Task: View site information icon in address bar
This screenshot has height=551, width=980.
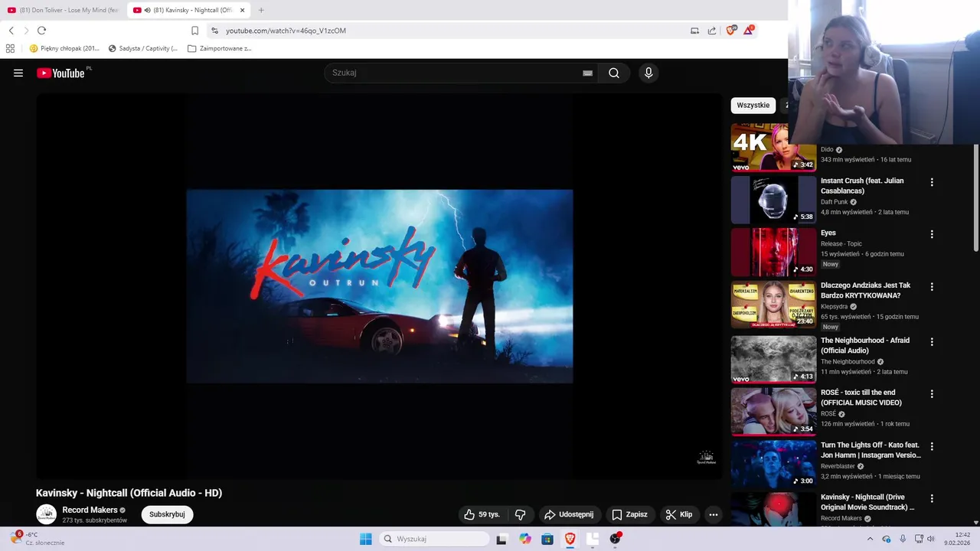Action: point(214,31)
